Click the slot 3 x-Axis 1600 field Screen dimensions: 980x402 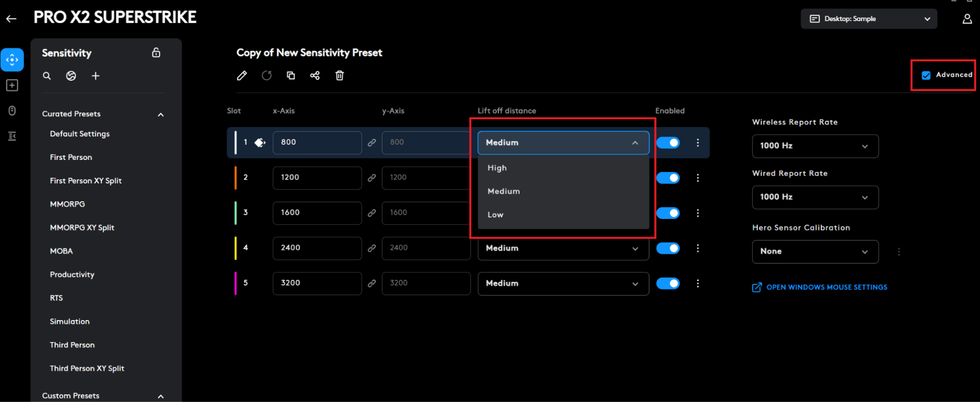[x=317, y=213]
